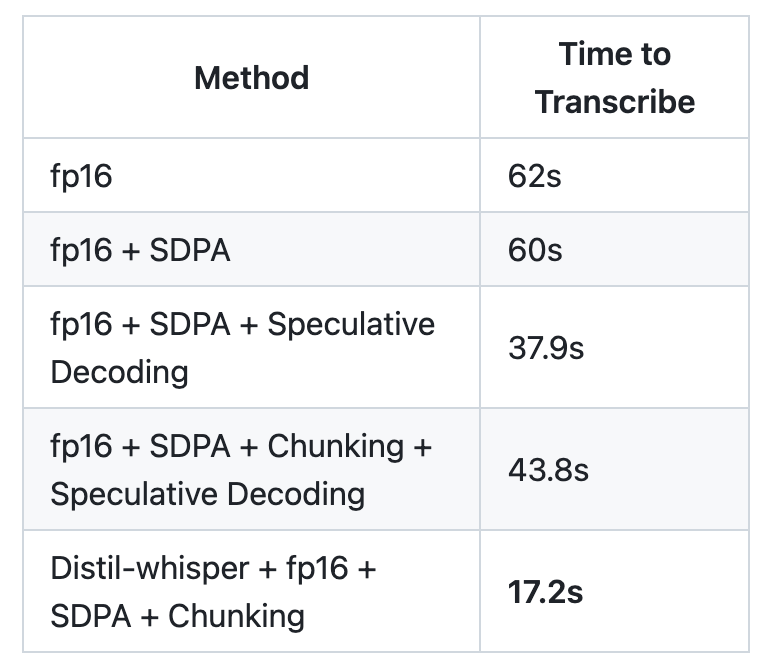Click the word Decoding in third row
This screenshot has height=664, width=760.
[x=119, y=372]
